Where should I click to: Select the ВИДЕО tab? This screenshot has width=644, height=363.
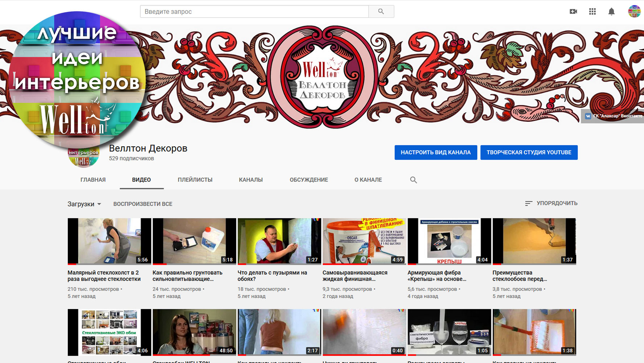coord(141,180)
